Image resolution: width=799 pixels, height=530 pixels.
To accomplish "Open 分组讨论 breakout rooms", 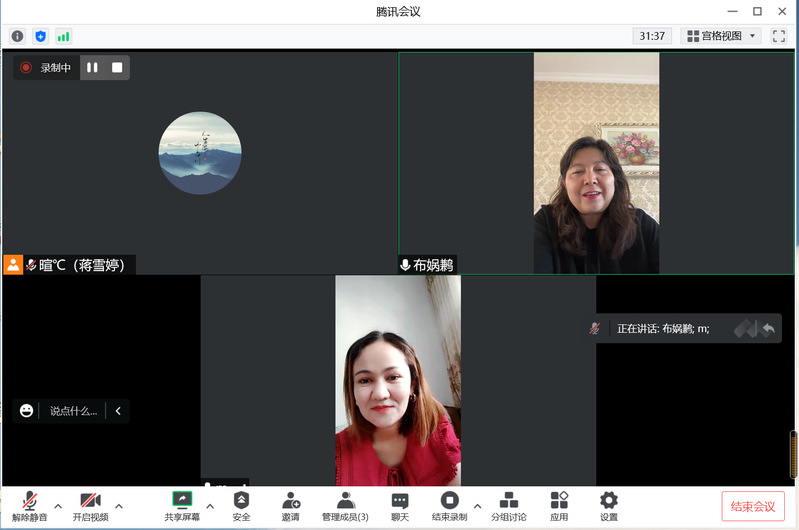I will pyautogui.click(x=508, y=506).
